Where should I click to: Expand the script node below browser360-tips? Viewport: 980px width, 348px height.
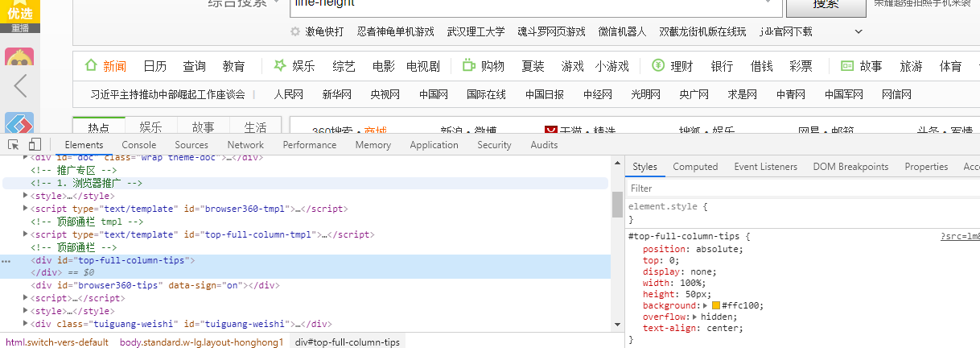[26, 298]
